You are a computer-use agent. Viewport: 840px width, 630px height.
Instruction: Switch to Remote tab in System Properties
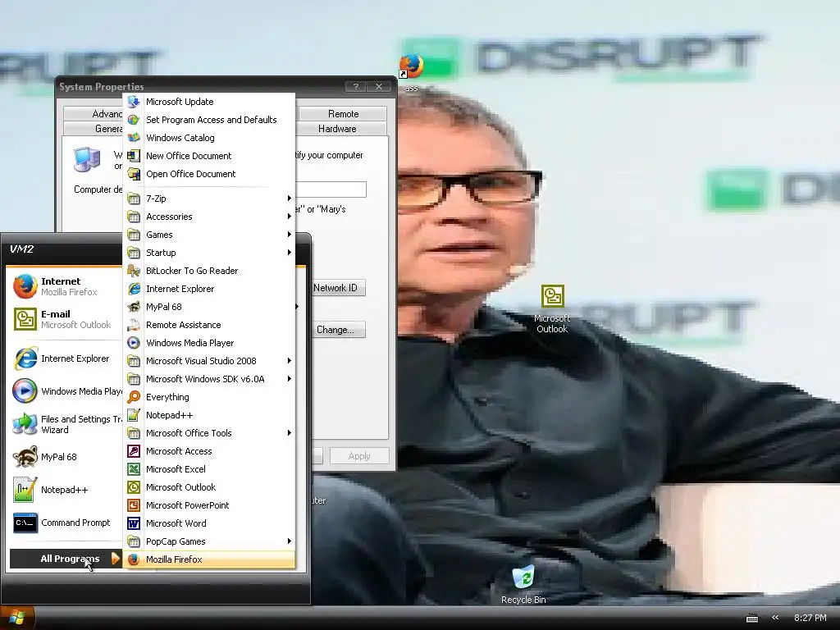343,113
